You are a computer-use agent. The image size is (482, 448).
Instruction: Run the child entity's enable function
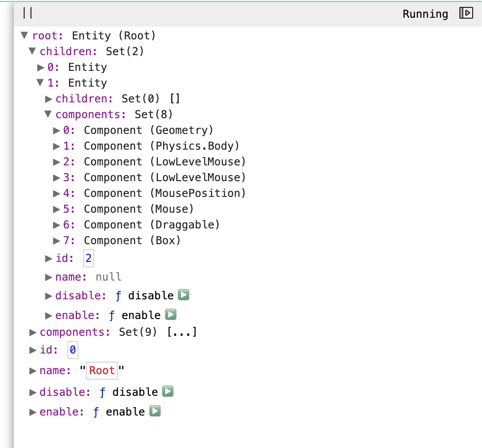coord(170,315)
